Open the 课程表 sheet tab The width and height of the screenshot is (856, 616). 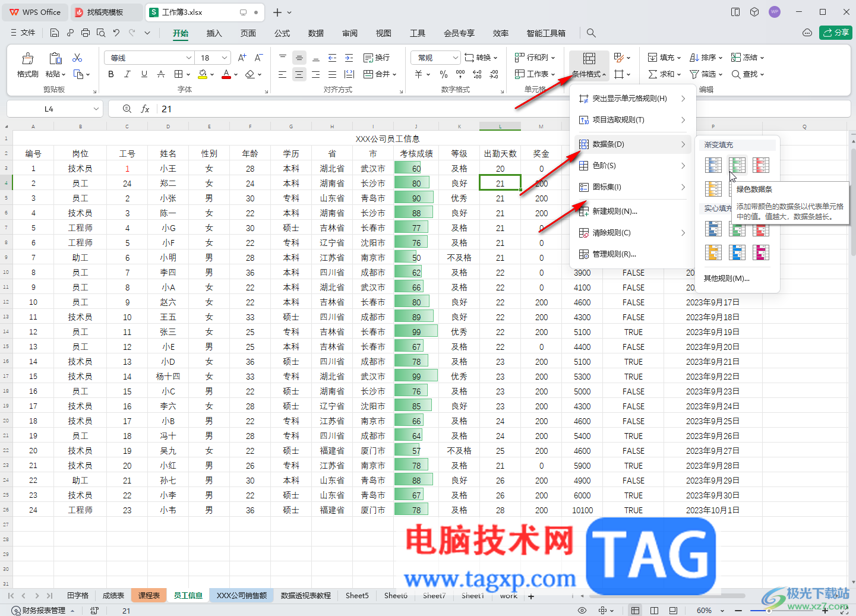click(149, 595)
